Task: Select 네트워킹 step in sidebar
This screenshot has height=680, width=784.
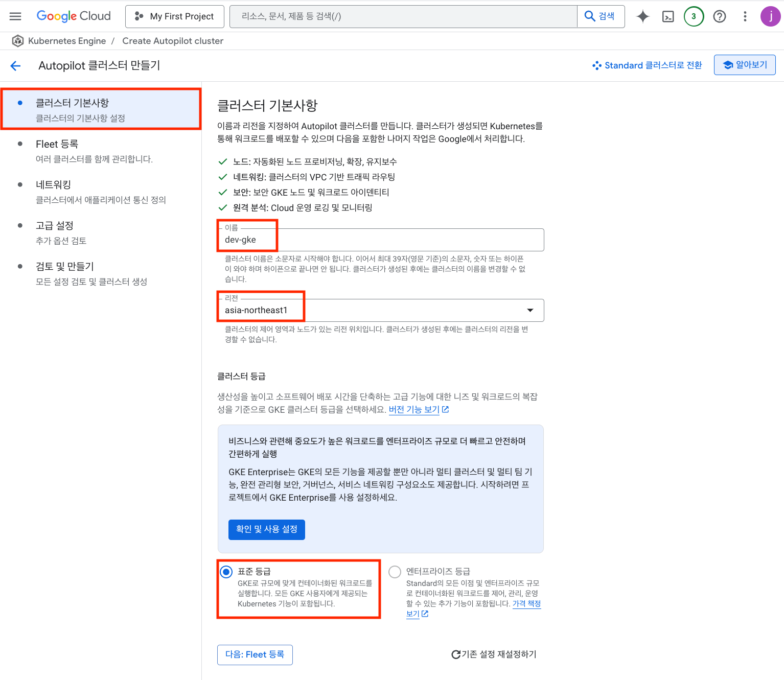Action: [101, 192]
